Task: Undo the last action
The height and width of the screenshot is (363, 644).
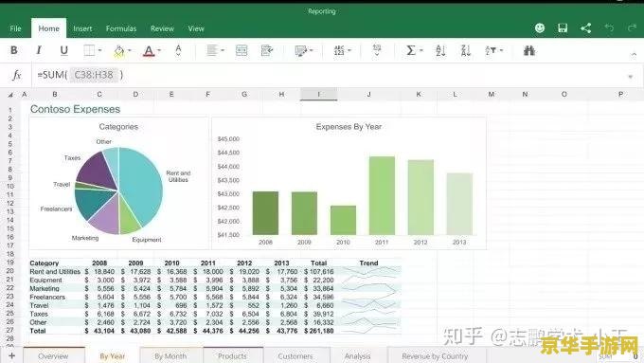Action: click(x=609, y=27)
